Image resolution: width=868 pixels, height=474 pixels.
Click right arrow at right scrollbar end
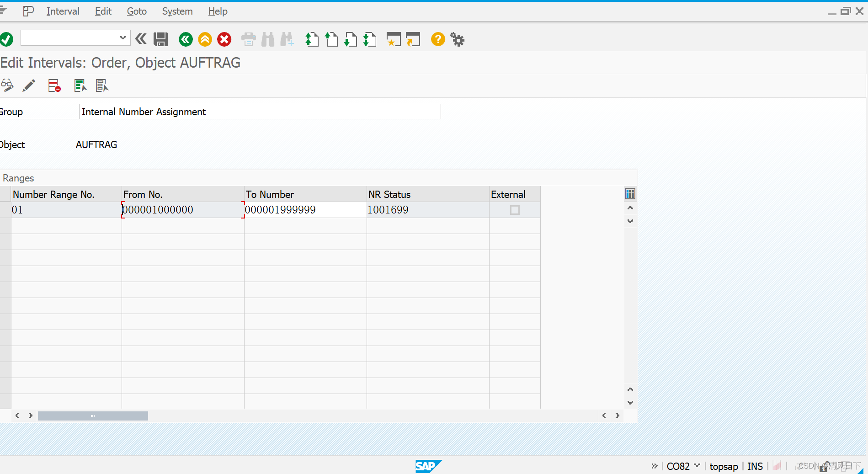tap(618, 415)
